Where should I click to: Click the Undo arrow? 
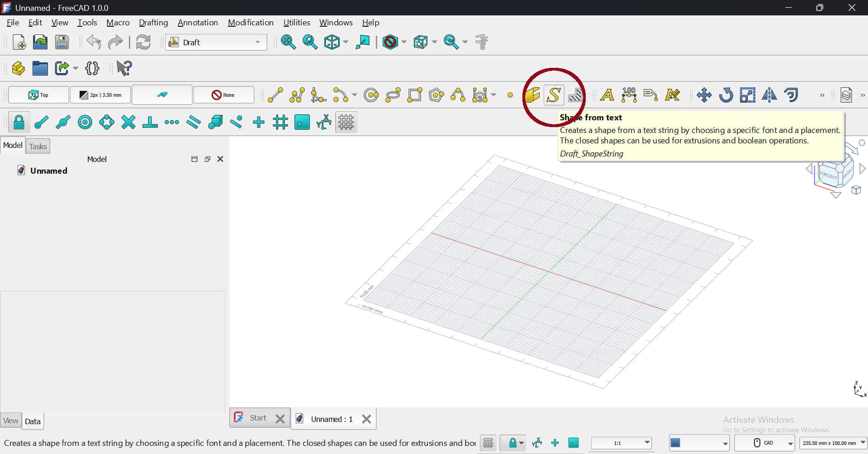click(x=94, y=42)
